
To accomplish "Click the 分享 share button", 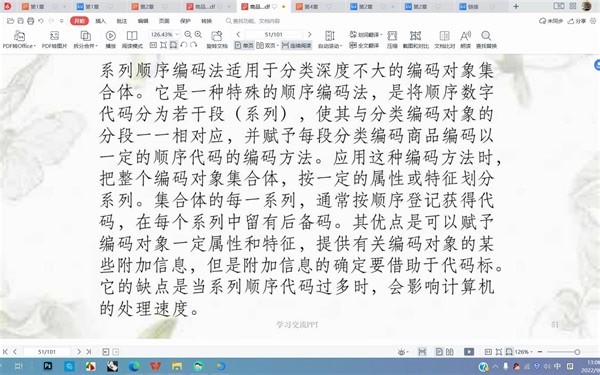I will click(577, 21).
